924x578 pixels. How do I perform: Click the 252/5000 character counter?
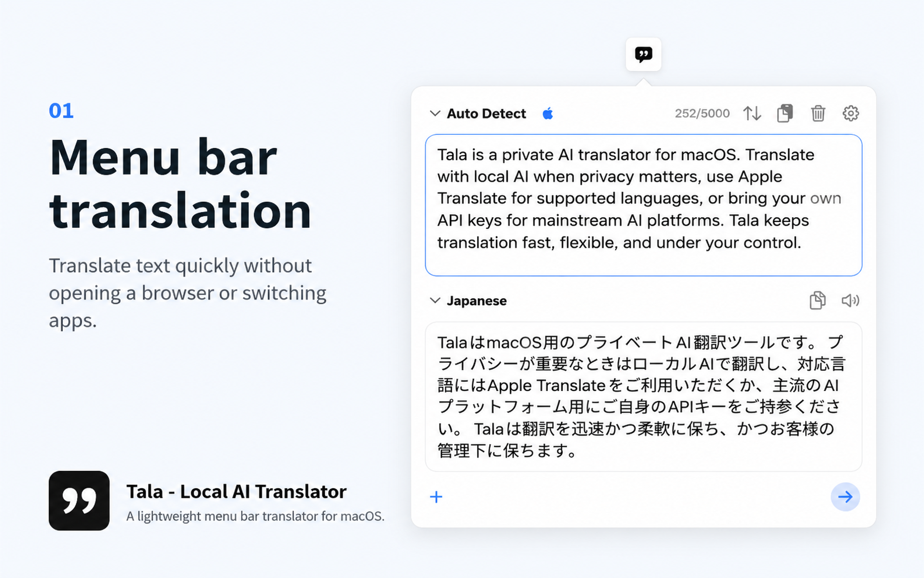click(x=702, y=114)
